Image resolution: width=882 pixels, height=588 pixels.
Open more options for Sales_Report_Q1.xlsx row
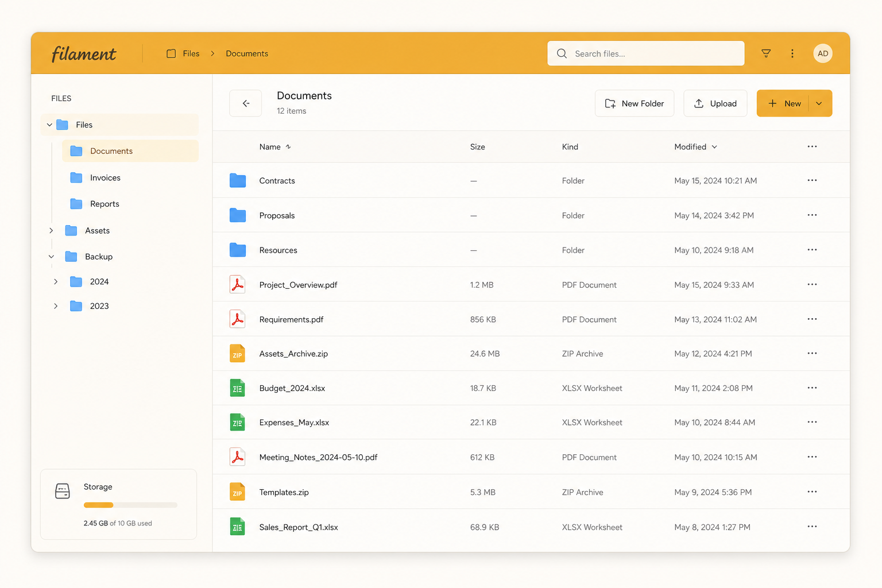pyautogui.click(x=812, y=527)
